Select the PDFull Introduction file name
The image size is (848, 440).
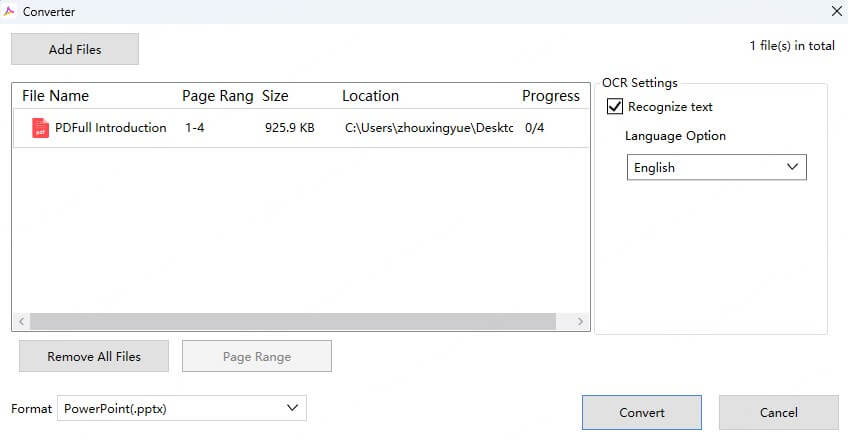point(110,128)
